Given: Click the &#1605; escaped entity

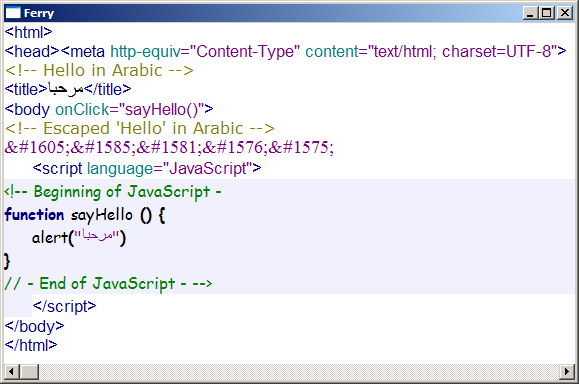Looking at the screenshot, I should (37, 148).
